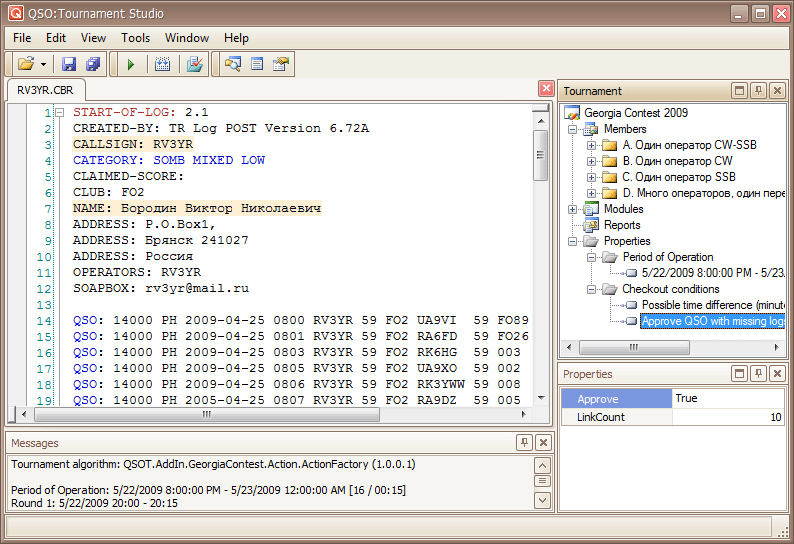Expand the Modules tree node
Screen dimensions: 794x544
[x=573, y=209]
